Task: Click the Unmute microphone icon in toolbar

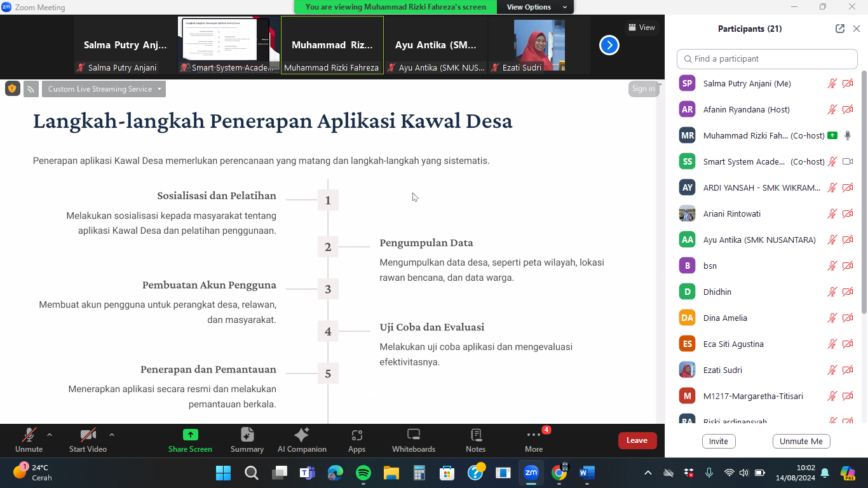Action: (29, 435)
